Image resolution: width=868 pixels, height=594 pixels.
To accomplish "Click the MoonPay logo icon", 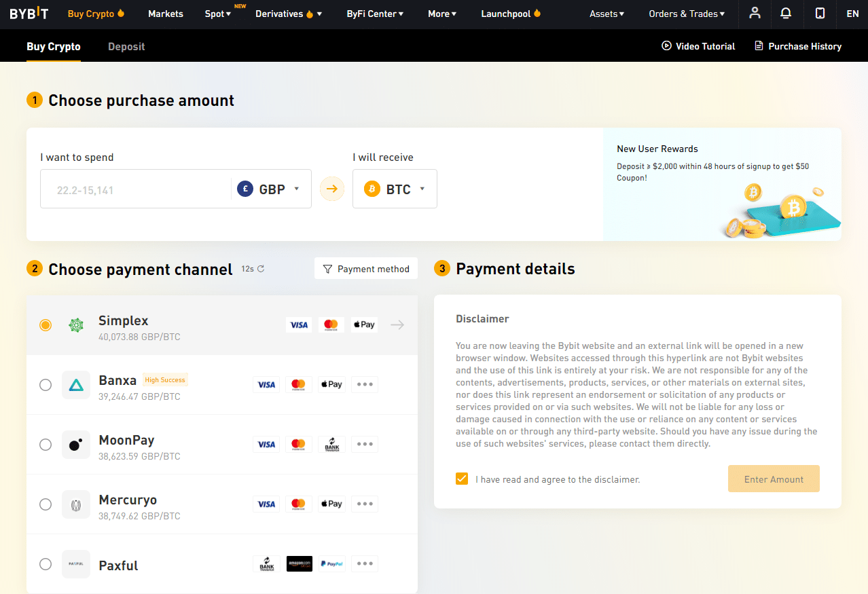I will (76, 445).
